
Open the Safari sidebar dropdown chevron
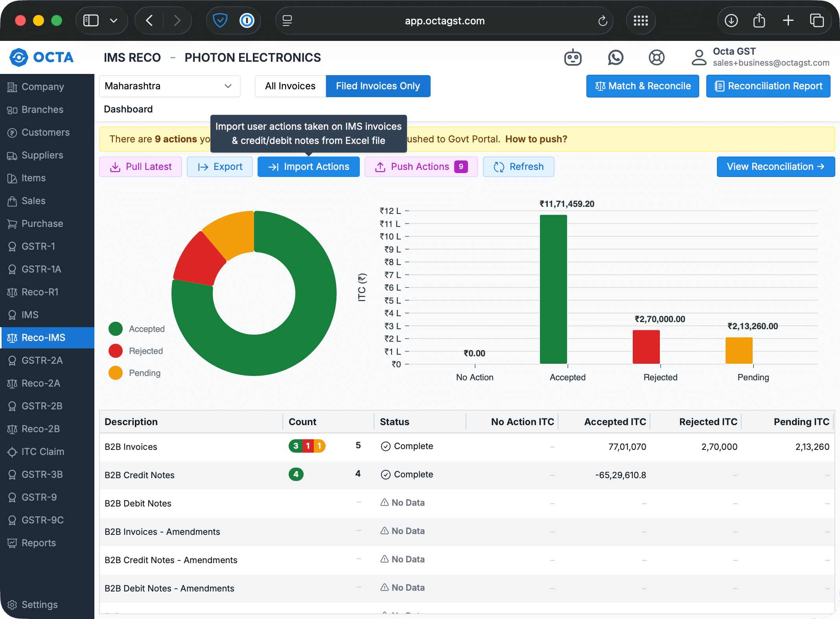tap(114, 20)
